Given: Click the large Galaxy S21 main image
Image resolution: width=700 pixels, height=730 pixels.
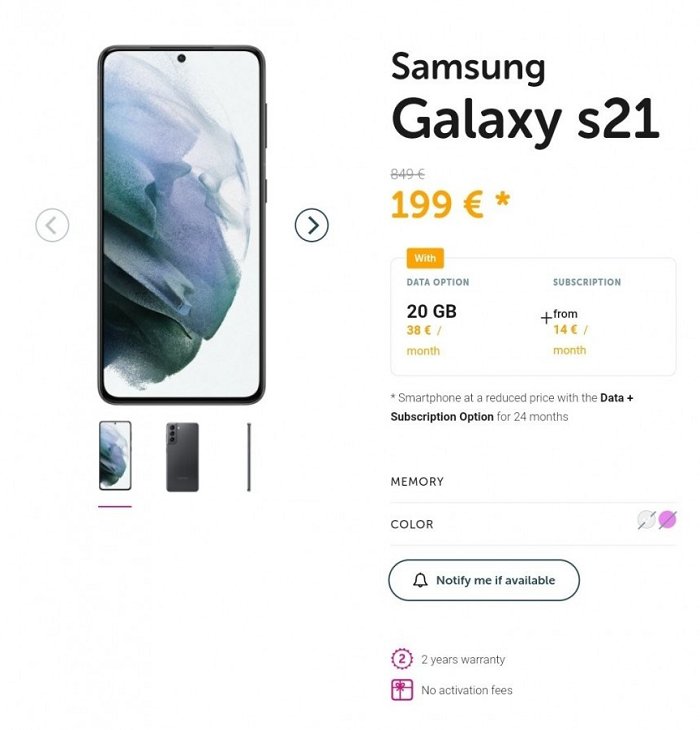Looking at the screenshot, I should click(x=182, y=225).
